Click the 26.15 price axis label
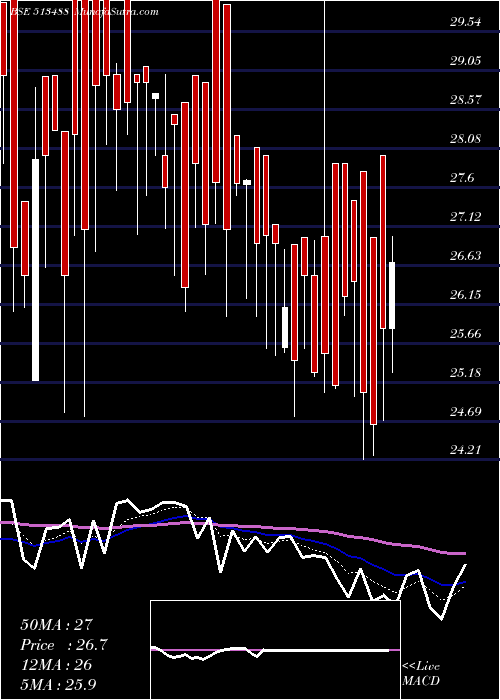Image resolution: width=500 pixels, height=700 pixels. 466,294
